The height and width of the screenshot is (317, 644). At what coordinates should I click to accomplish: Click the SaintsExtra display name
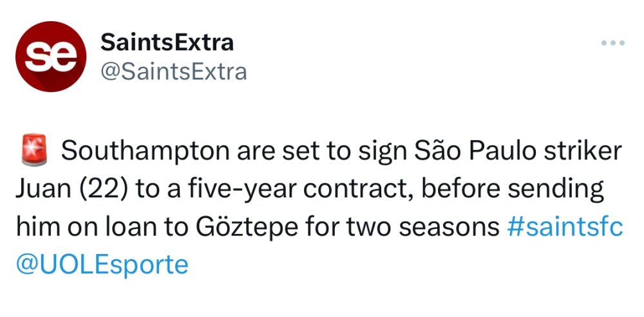(x=167, y=42)
